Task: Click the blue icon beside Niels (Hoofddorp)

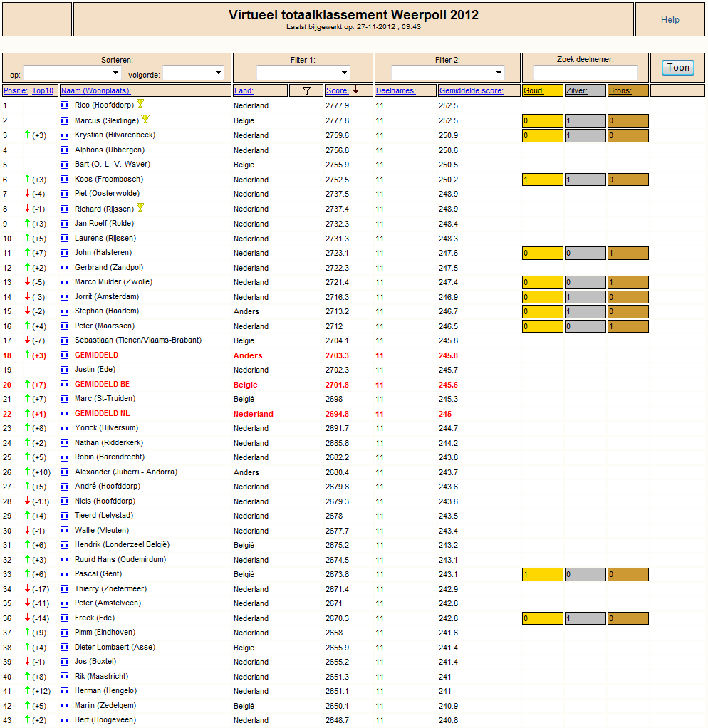Action: (x=65, y=501)
